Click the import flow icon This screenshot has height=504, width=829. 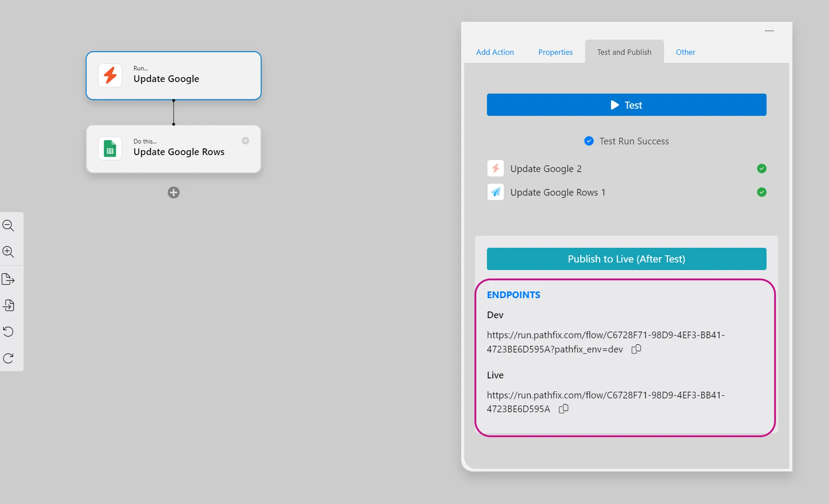click(8, 305)
